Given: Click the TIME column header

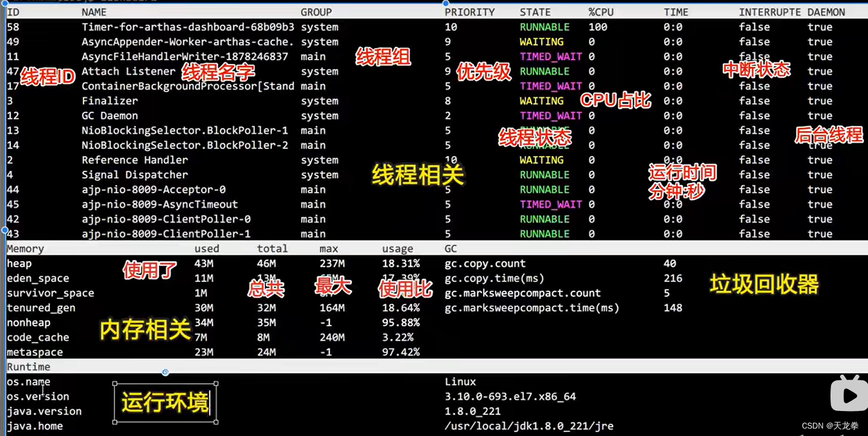Looking at the screenshot, I should [x=676, y=12].
